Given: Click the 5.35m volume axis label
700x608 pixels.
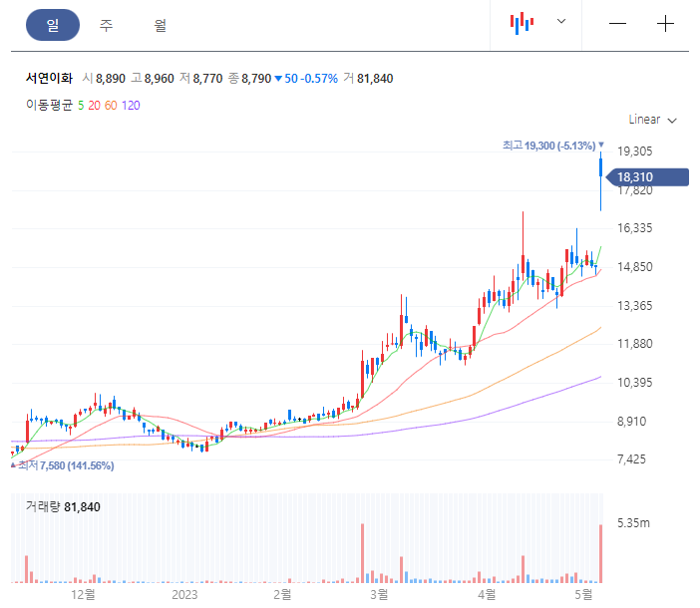Looking at the screenshot, I should [x=633, y=523].
